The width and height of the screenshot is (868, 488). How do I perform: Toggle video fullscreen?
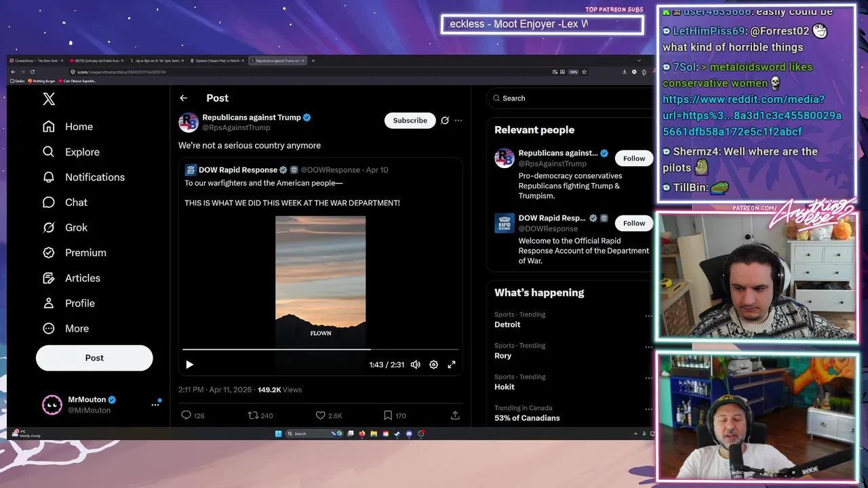[452, 365]
